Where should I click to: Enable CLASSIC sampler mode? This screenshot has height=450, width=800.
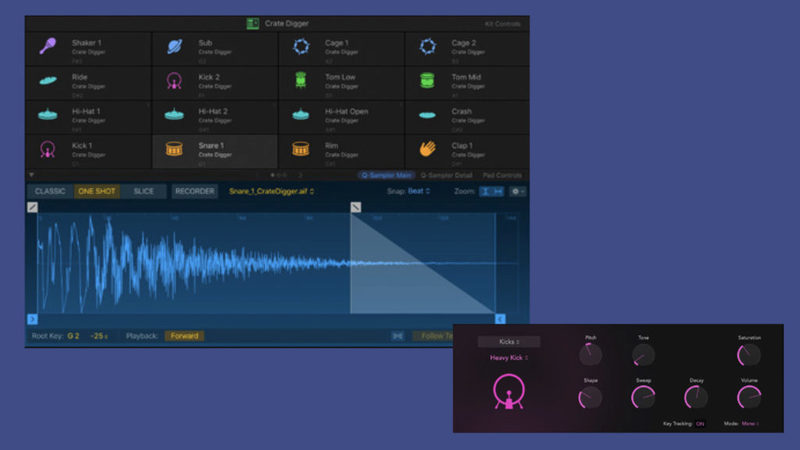tap(48, 191)
